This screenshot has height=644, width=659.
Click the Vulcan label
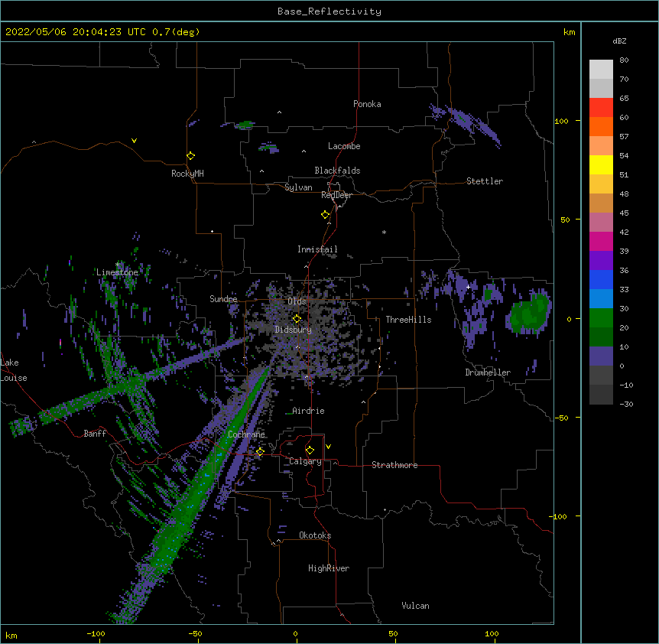tap(415, 606)
